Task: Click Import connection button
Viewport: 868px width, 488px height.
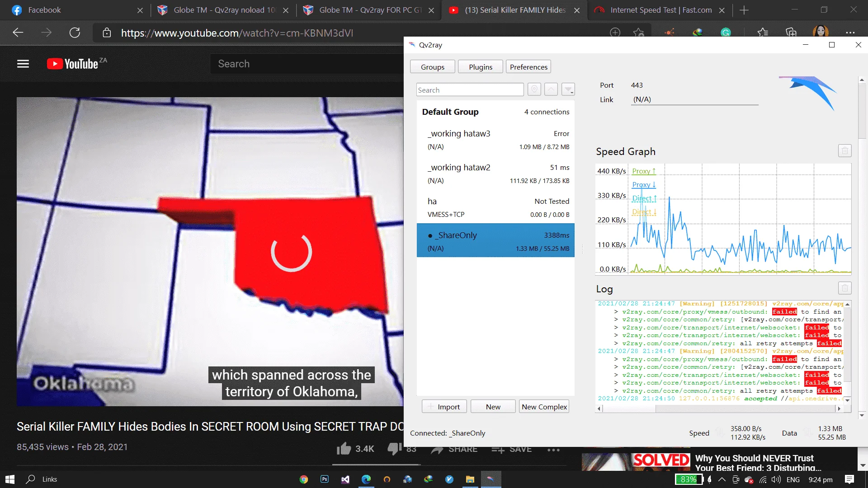Action: point(444,407)
